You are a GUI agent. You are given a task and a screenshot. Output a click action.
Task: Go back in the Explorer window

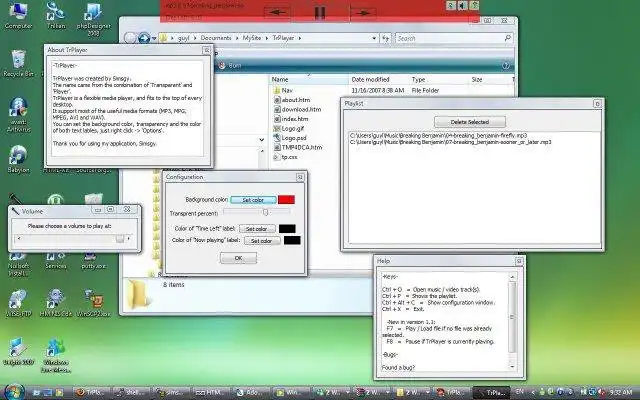[x=130, y=38]
